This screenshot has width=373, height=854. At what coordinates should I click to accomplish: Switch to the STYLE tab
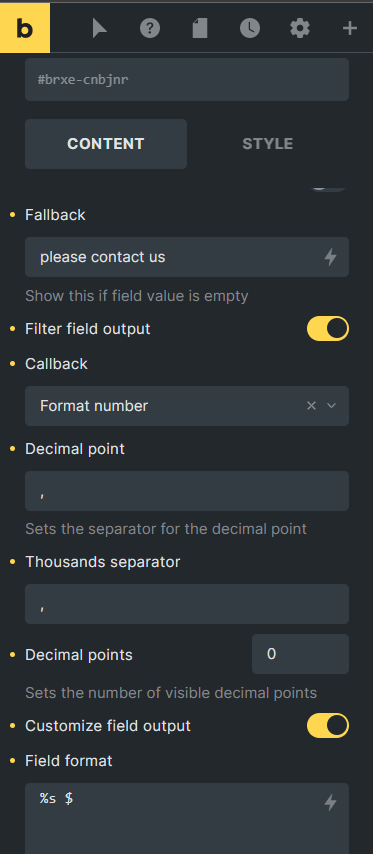[267, 144]
